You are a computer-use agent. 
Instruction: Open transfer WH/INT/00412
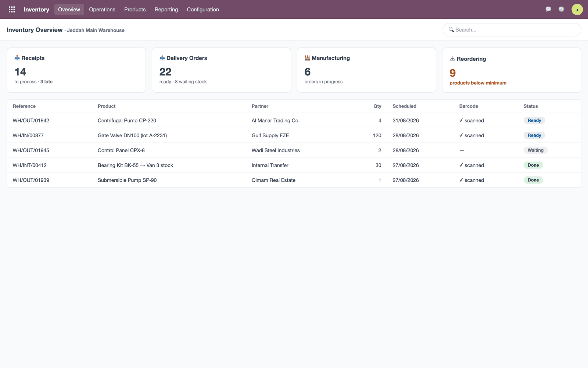click(29, 165)
